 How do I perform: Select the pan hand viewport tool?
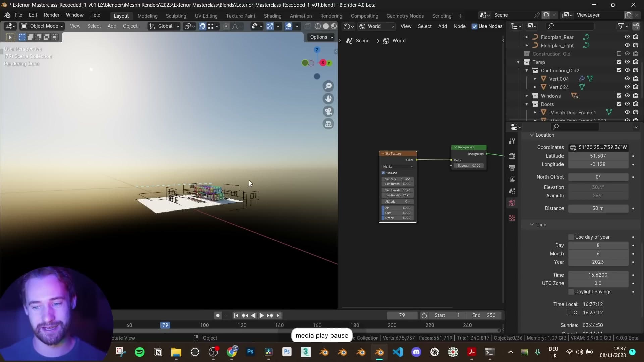328,99
